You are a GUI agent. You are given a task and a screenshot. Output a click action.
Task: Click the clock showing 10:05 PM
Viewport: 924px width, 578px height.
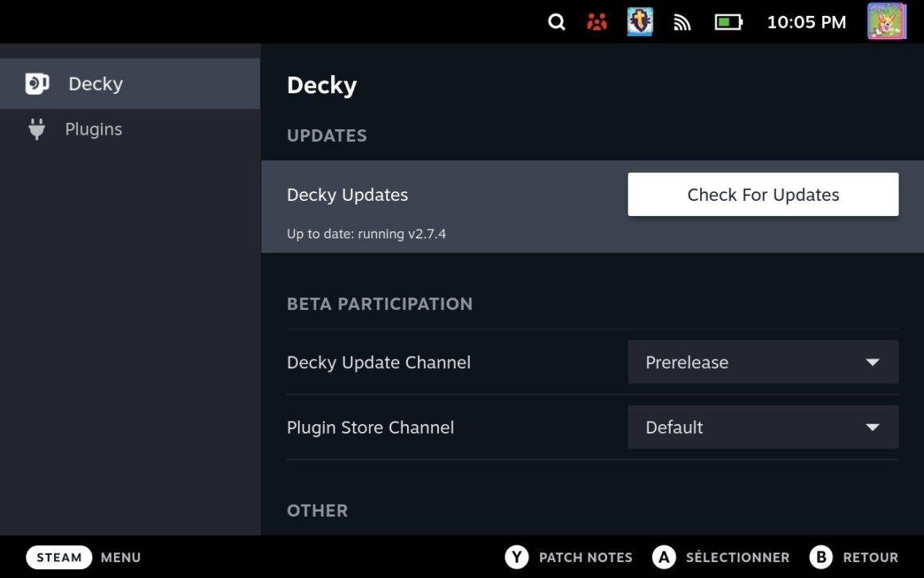click(x=806, y=22)
